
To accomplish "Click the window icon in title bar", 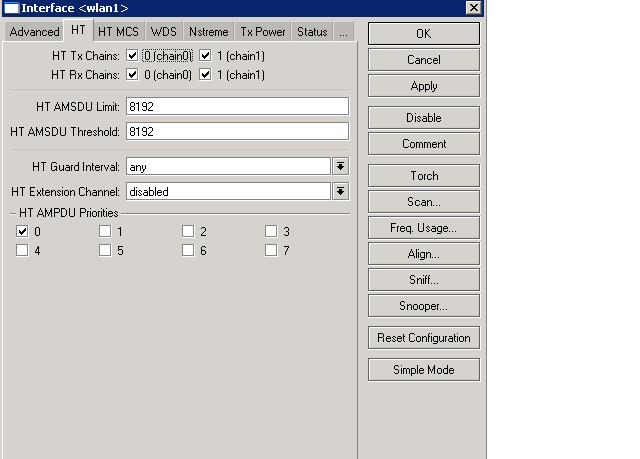I will [11, 8].
